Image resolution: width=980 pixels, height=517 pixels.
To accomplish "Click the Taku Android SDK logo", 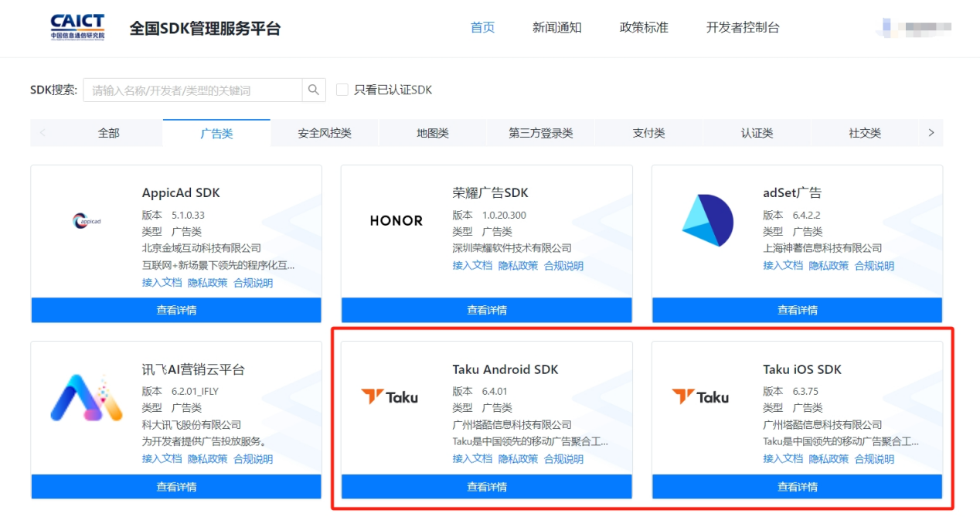I will [x=390, y=397].
